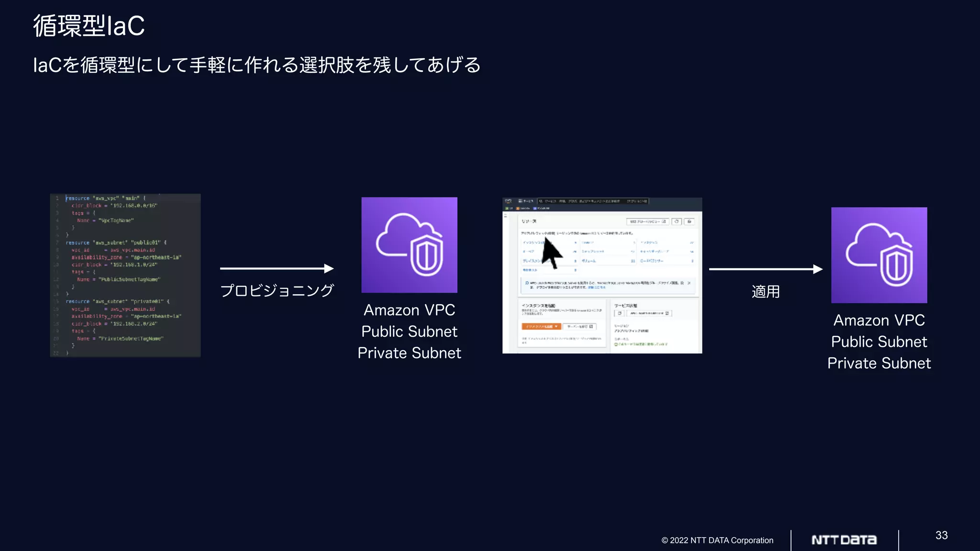Click the NTT DATA logo

click(x=844, y=540)
